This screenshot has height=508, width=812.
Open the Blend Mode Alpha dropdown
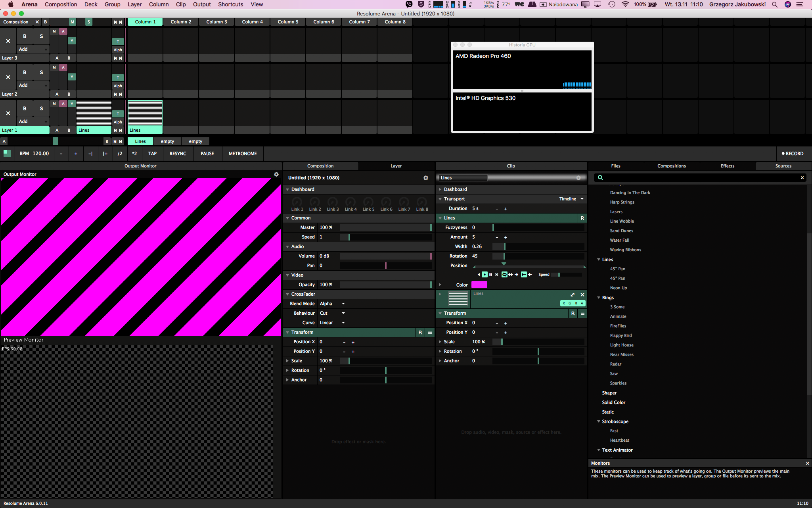click(332, 304)
